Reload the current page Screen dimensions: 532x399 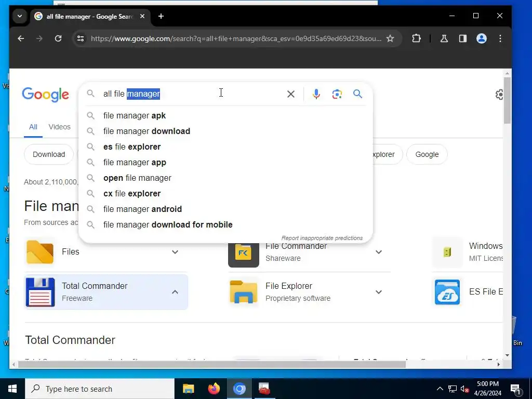click(x=58, y=38)
